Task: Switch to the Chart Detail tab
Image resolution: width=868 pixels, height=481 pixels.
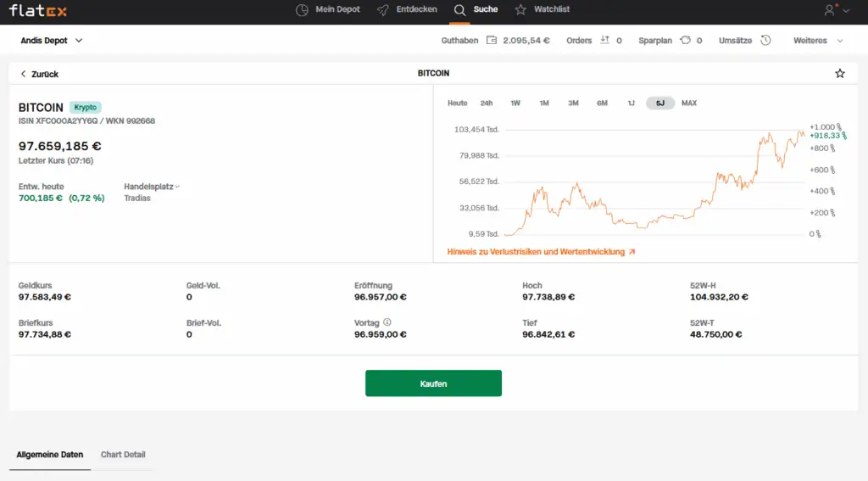Action: pos(123,455)
